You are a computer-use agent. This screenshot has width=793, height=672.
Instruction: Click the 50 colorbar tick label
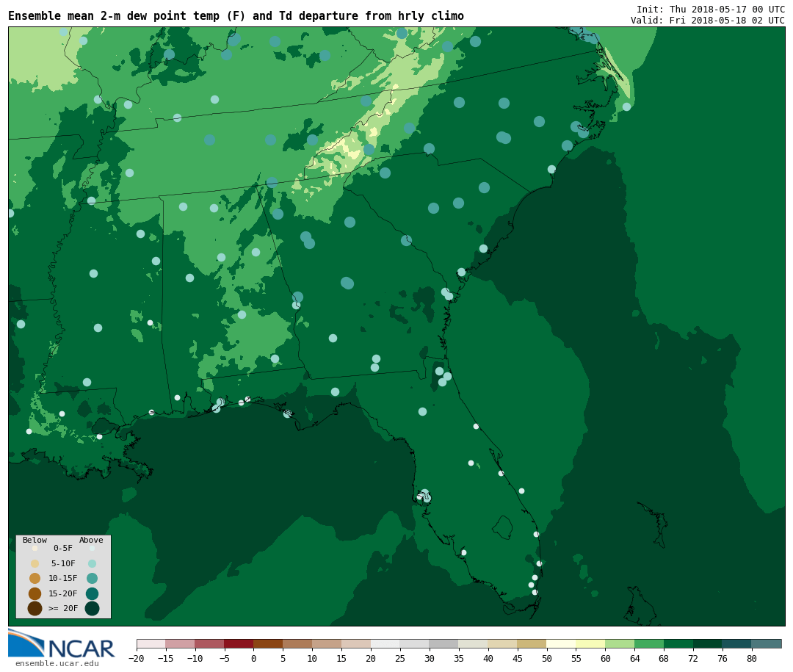click(547, 658)
